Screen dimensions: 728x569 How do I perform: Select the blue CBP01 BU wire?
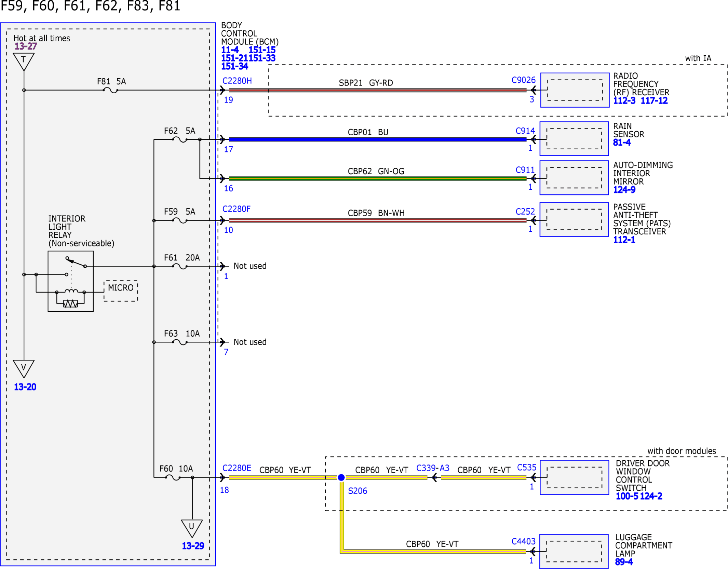coord(378,139)
